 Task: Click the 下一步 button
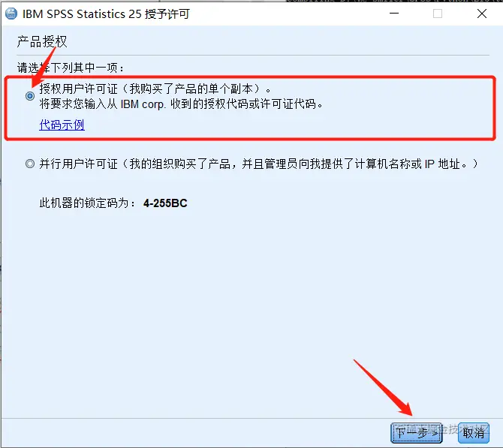[x=417, y=433]
